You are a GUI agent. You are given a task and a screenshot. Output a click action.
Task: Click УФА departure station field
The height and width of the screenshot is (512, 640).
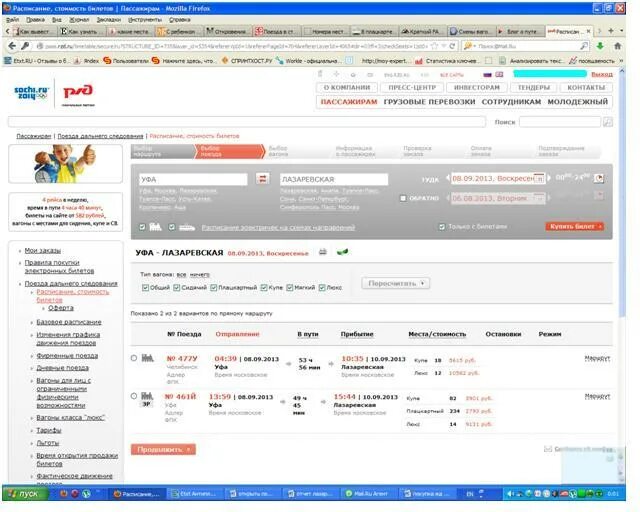tap(193, 179)
